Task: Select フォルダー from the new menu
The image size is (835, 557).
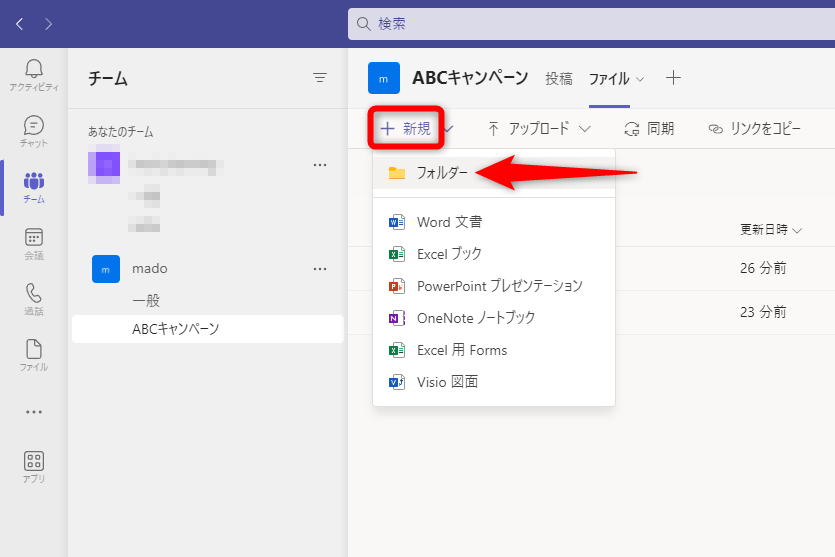Action: [494, 173]
